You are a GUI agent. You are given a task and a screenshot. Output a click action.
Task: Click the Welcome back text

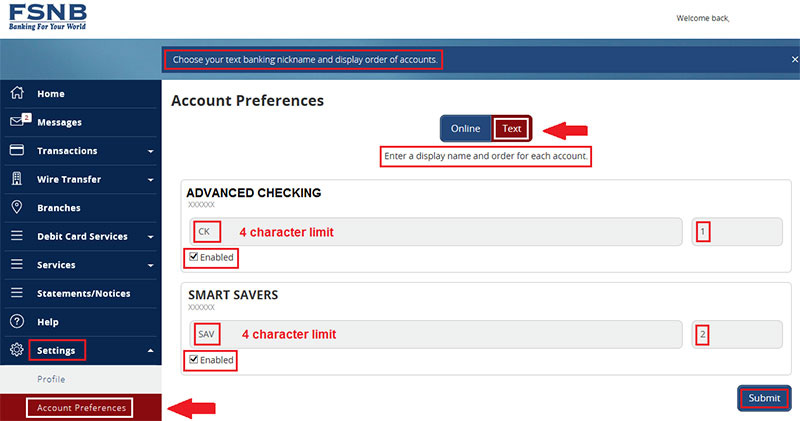pyautogui.click(x=703, y=18)
